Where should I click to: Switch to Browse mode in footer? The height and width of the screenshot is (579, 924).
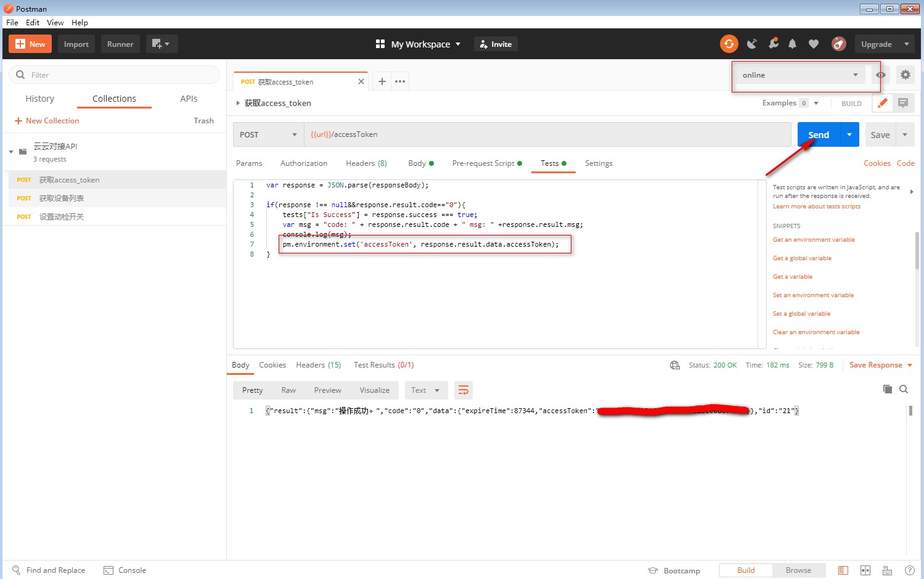coord(798,570)
